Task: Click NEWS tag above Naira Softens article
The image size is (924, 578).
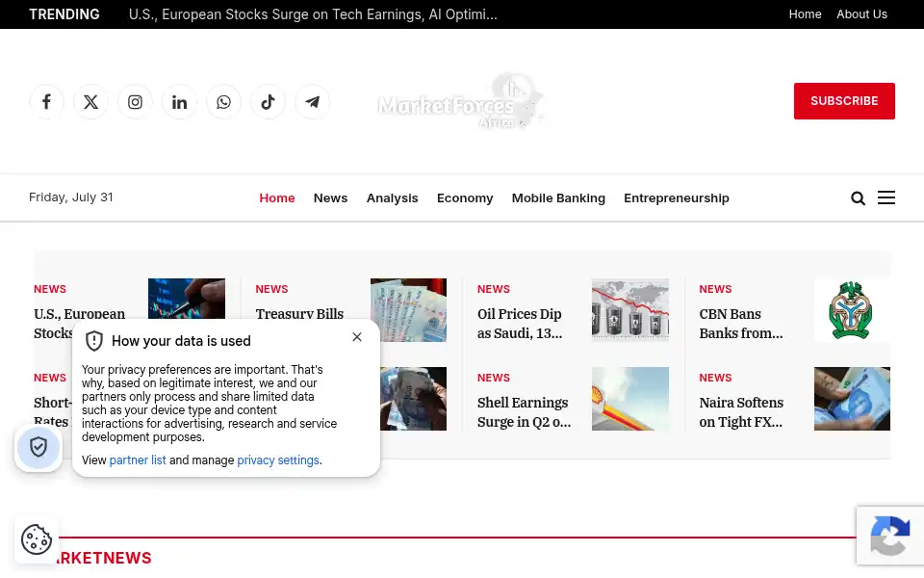Action: pyautogui.click(x=715, y=378)
